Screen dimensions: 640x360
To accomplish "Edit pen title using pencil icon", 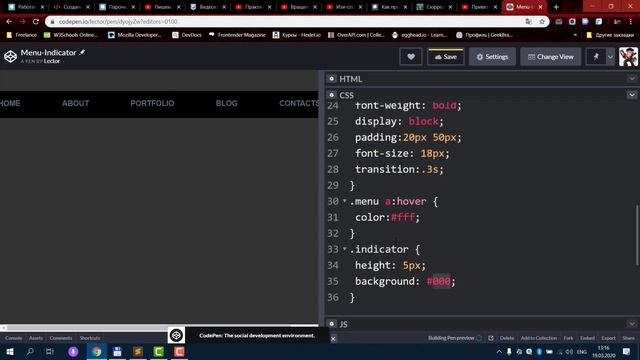I will tap(82, 52).
